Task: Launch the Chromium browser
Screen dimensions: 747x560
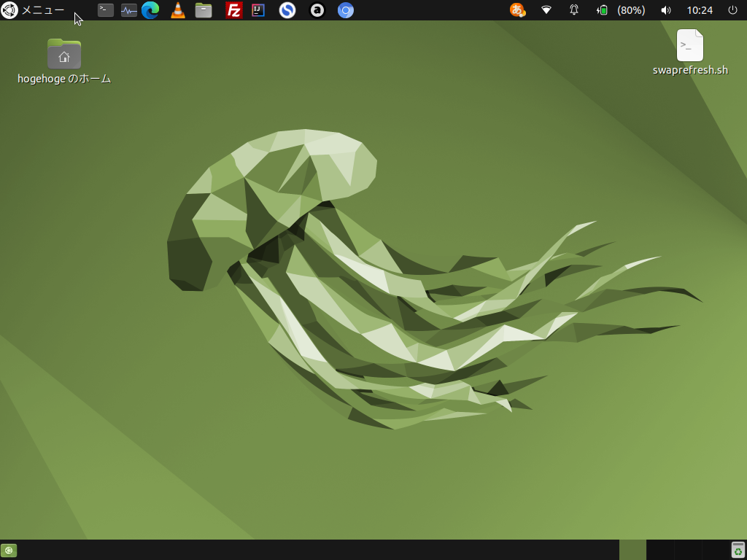Action: point(346,10)
